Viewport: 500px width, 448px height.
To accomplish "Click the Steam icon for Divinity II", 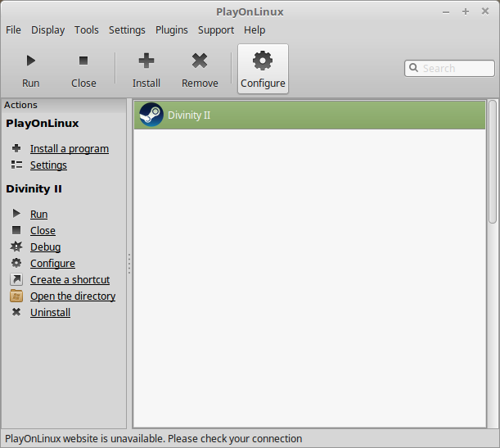I will coord(151,115).
